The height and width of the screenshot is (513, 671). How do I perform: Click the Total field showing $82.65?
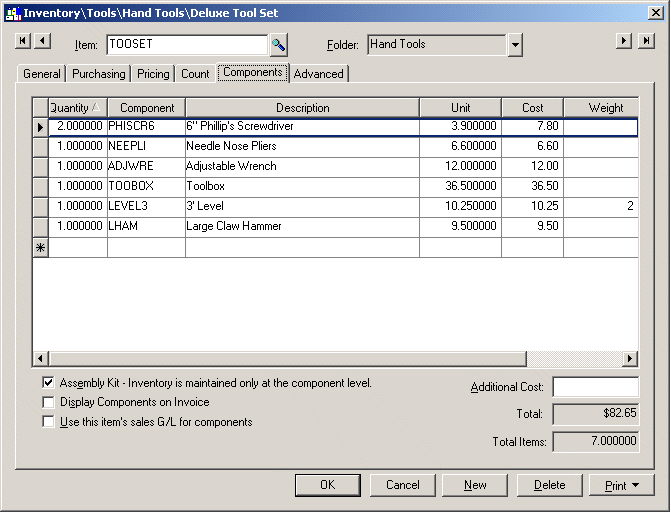tap(596, 414)
